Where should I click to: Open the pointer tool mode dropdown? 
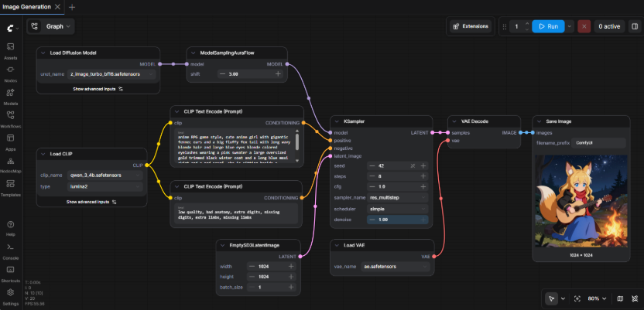tap(563, 298)
